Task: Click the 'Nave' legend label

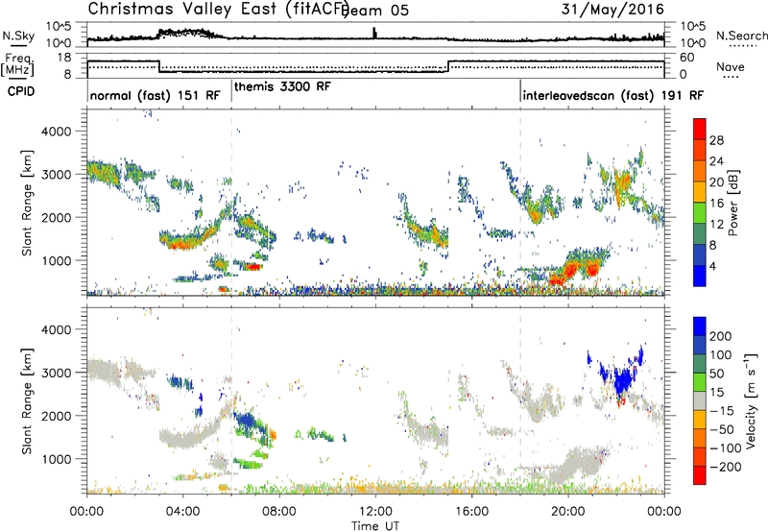Action: (730, 67)
